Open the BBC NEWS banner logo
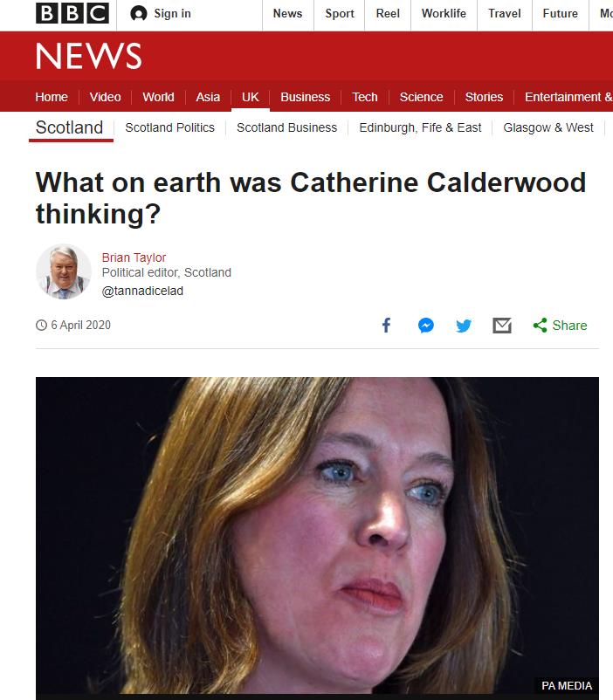Viewport: 613px width, 700px height. [x=88, y=56]
